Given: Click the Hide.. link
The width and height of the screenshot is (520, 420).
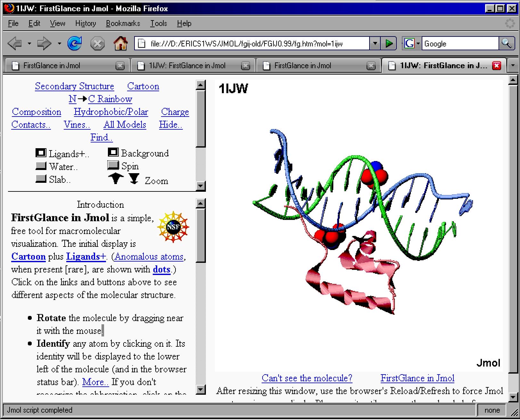Looking at the screenshot, I should [171, 125].
